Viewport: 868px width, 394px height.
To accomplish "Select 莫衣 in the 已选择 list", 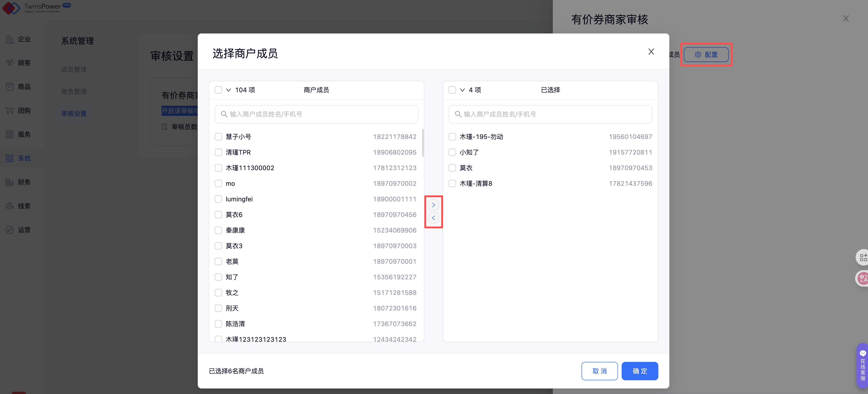I will point(452,168).
